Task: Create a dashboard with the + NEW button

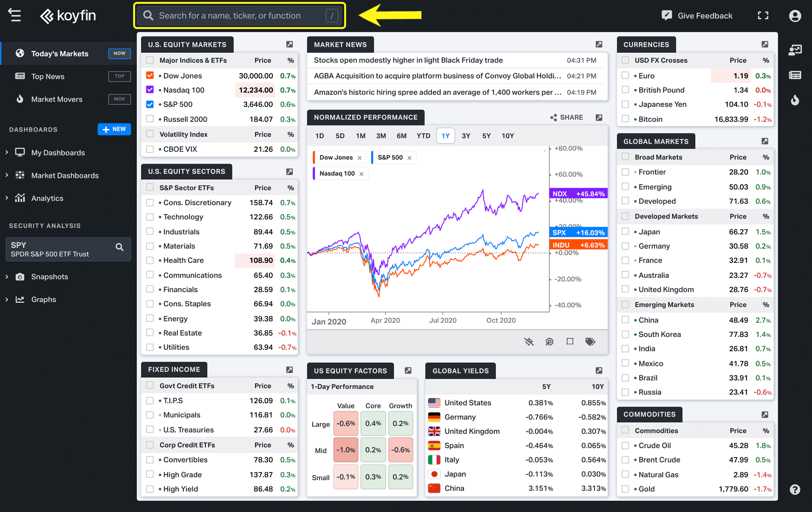Action: click(114, 129)
